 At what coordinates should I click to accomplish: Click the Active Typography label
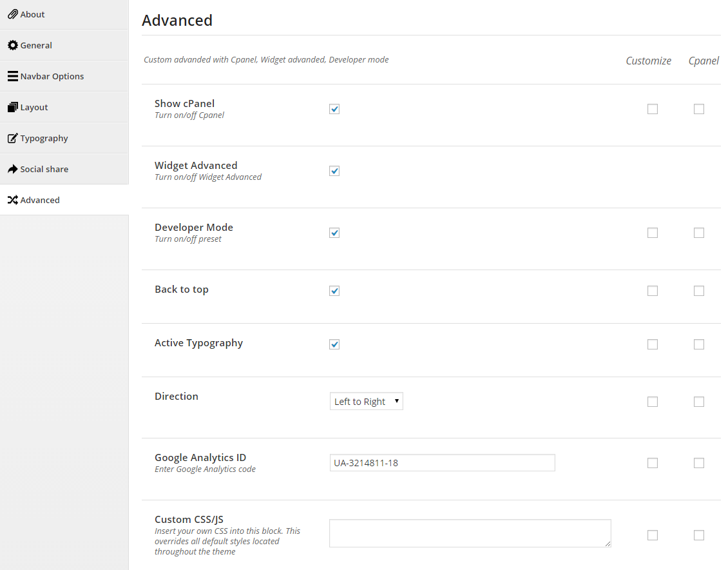(198, 343)
